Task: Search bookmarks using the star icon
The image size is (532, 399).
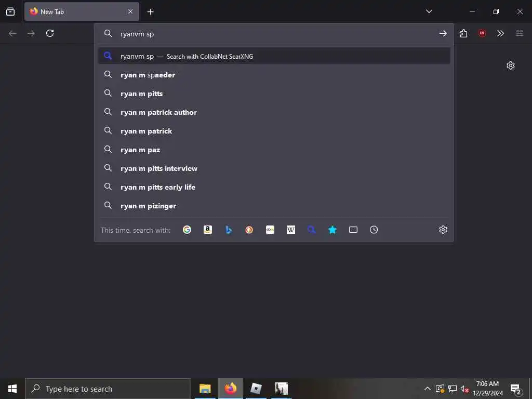Action: coord(332,230)
